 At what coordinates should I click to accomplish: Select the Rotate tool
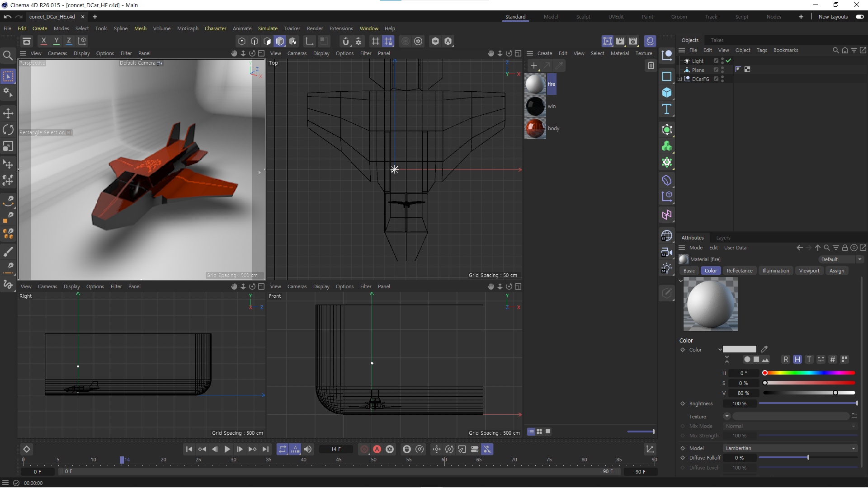(x=8, y=130)
